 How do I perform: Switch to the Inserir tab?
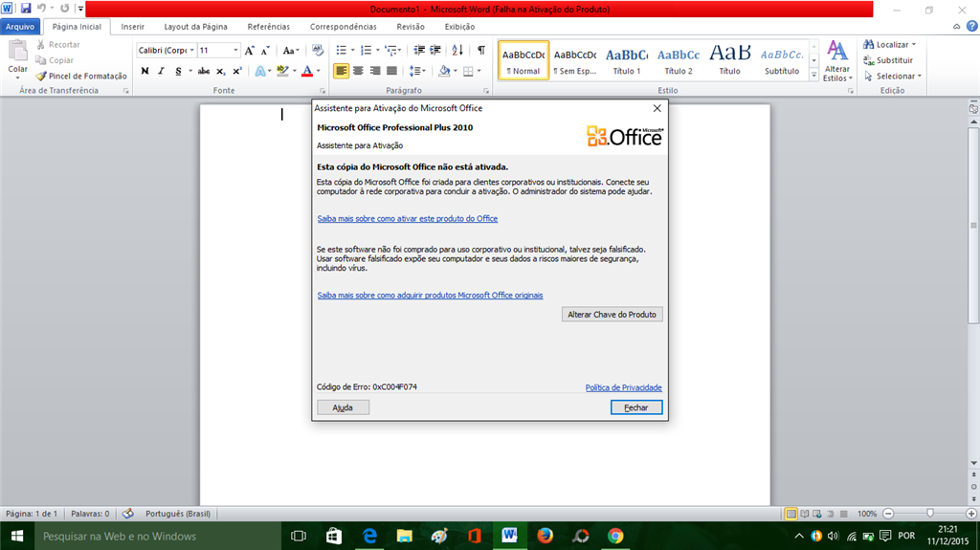point(132,27)
